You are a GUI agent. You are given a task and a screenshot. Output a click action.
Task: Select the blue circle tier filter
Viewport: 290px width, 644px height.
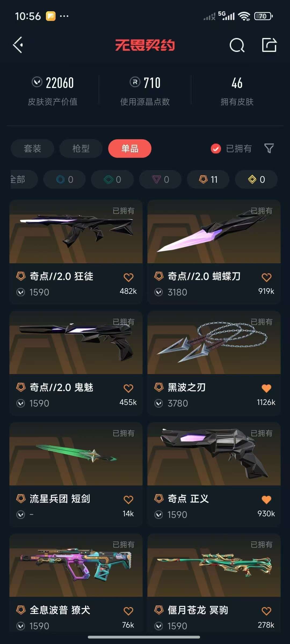[x=64, y=179]
